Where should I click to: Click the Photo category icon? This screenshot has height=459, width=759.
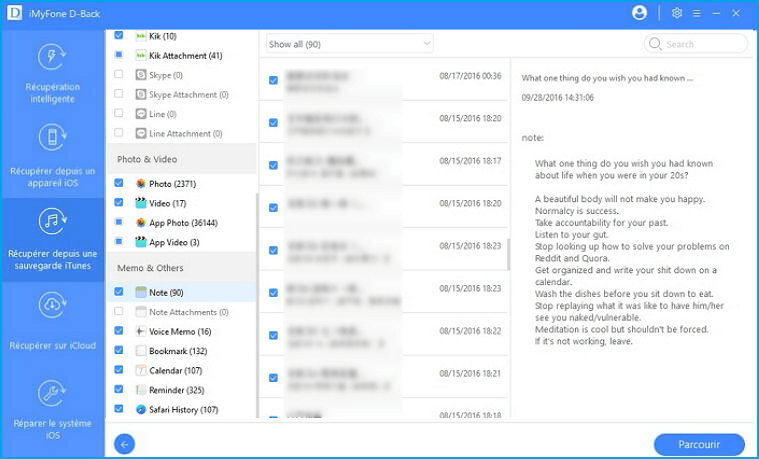coord(141,184)
